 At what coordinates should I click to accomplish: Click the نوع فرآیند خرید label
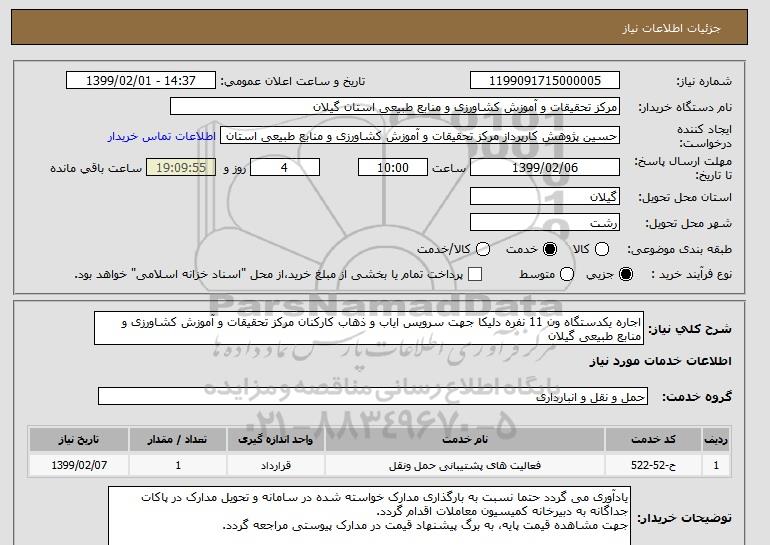[x=692, y=274]
